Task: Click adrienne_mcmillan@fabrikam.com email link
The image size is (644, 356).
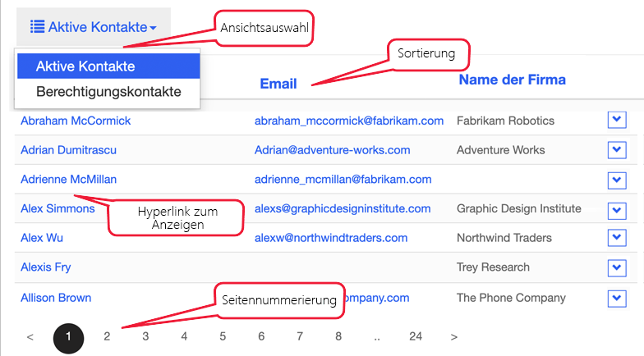Action: point(343,179)
